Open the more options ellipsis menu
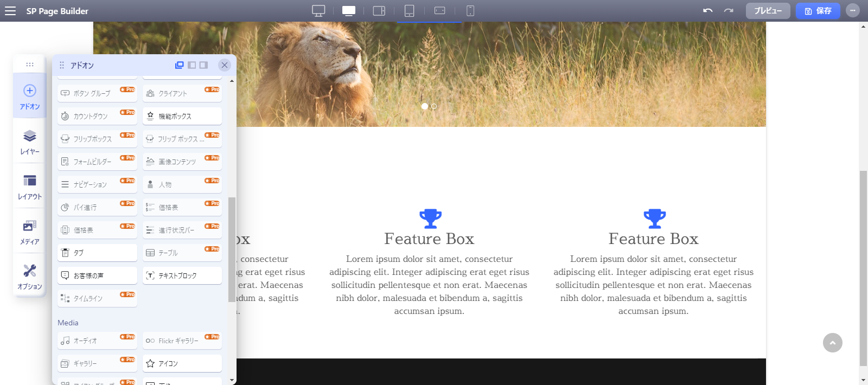The height and width of the screenshot is (385, 868). coord(853,11)
